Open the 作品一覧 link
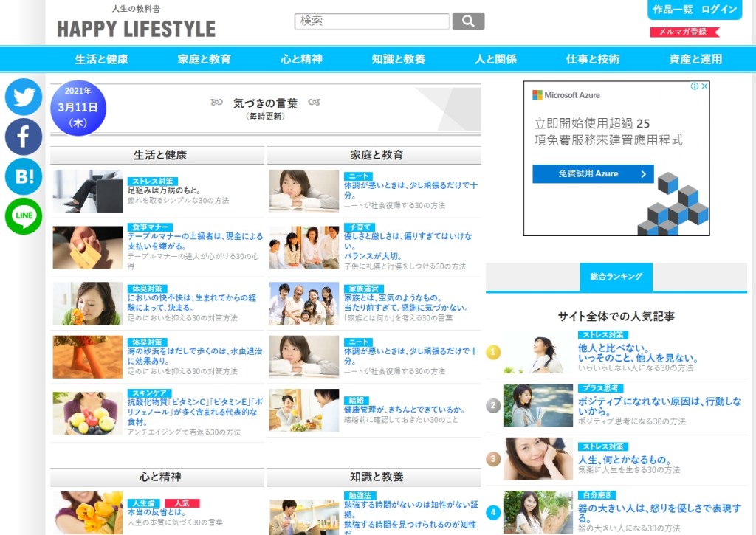This screenshot has height=535, width=756. pos(673,10)
